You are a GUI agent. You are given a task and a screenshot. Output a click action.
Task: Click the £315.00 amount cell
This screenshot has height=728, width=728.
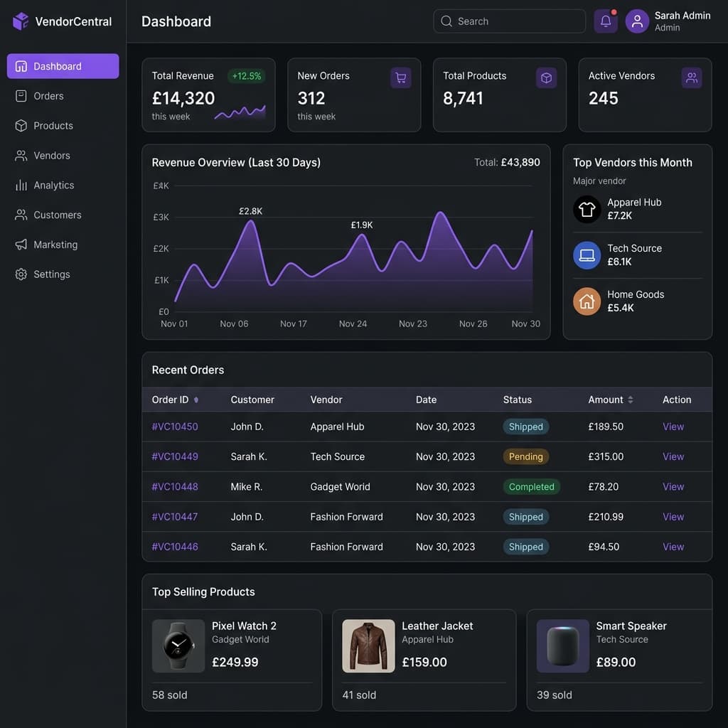[x=606, y=457]
